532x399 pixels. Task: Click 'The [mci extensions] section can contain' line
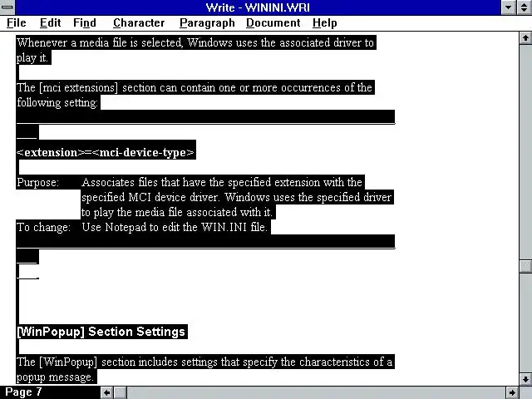coord(195,87)
